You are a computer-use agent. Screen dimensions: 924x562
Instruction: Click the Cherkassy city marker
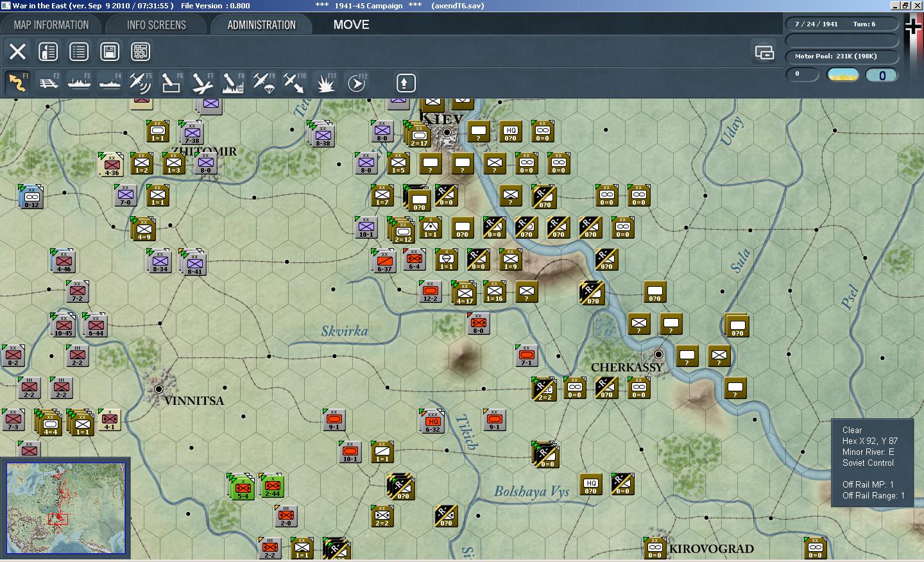click(x=658, y=354)
